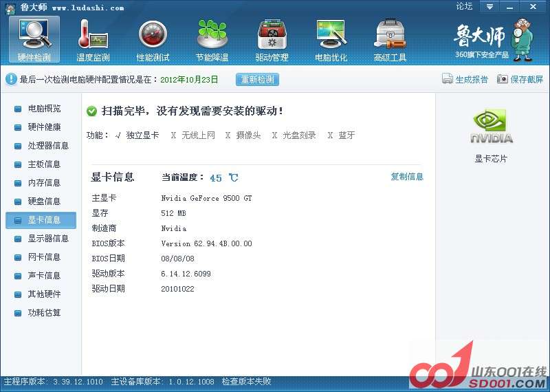Click the 主设备库版本 status bar entry

[162, 382]
